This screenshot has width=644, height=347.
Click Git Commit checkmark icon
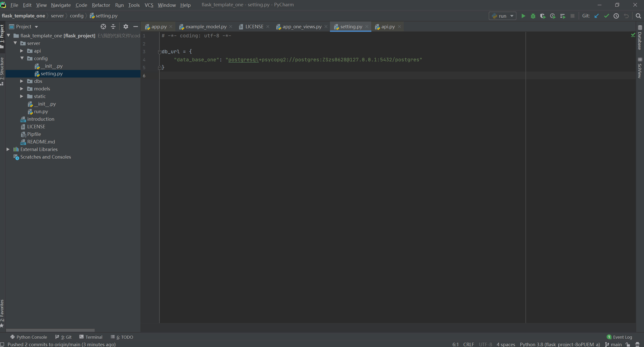[x=606, y=16]
